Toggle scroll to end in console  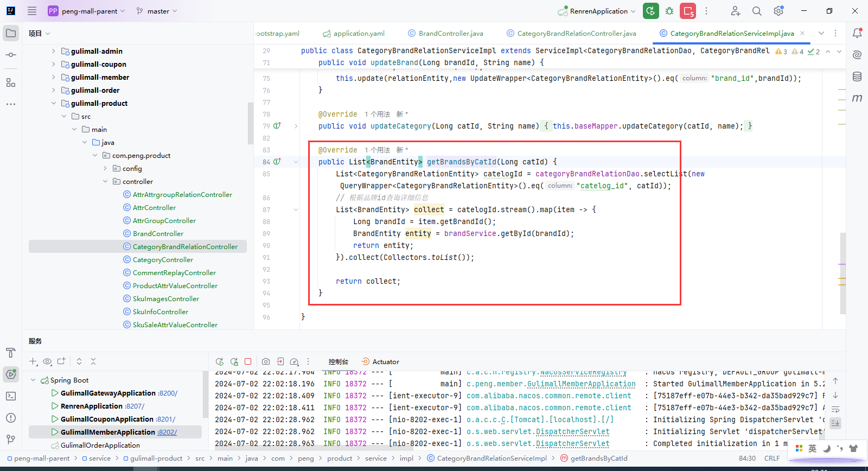[835, 423]
